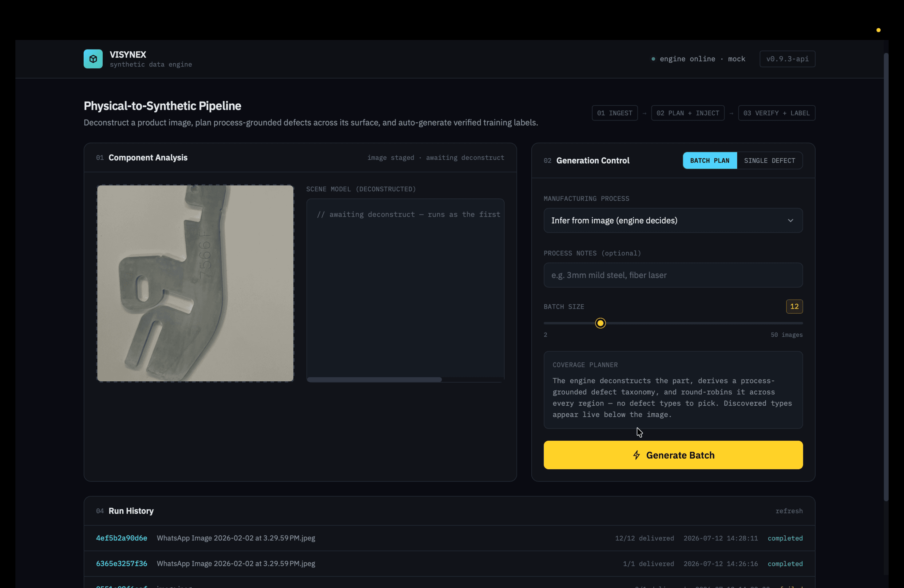Screen dimensions: 904x588
Task: Click the scene model horizontal scrollbar
Action: 374,380
